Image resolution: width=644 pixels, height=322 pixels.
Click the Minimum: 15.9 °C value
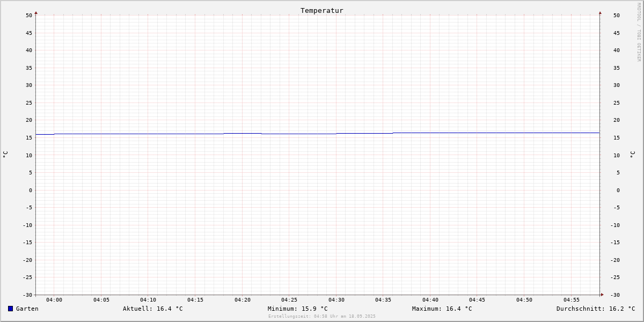[298, 309]
